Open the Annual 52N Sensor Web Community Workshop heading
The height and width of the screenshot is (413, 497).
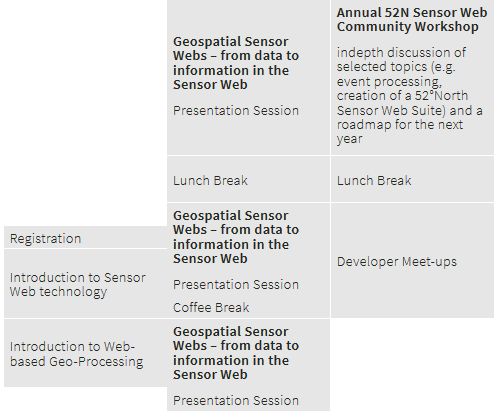coord(412,20)
